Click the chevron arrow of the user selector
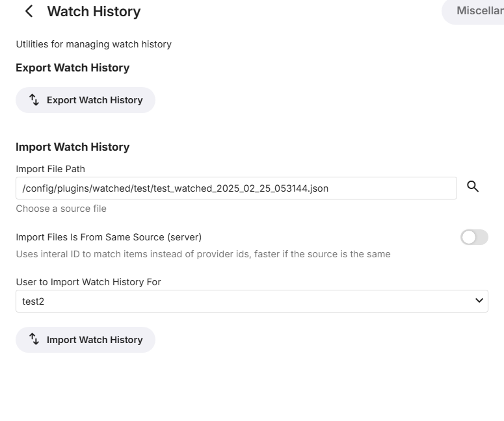This screenshot has height=421, width=504. [479, 301]
